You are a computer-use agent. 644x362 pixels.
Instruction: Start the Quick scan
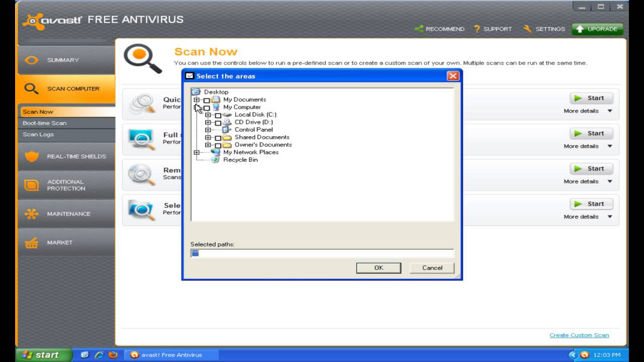[591, 98]
